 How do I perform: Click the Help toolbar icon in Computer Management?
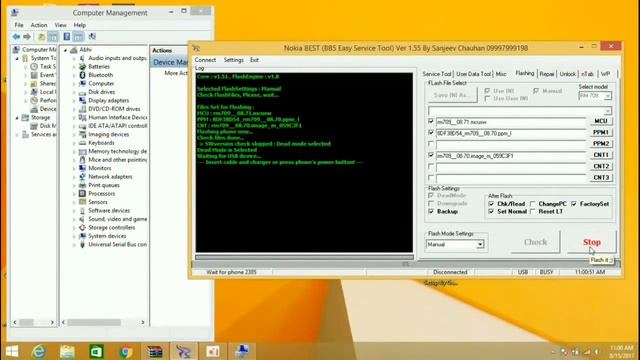click(67, 37)
